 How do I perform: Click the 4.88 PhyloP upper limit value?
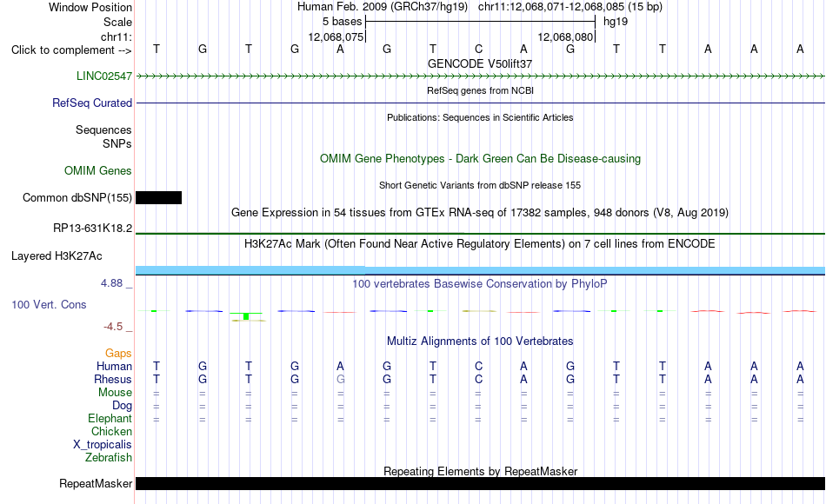click(x=111, y=283)
